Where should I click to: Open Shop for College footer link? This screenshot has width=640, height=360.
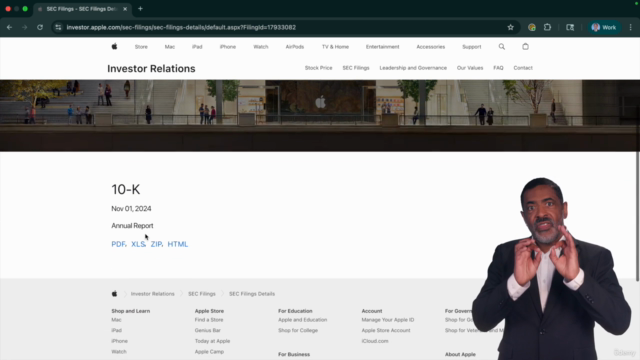[298, 331]
